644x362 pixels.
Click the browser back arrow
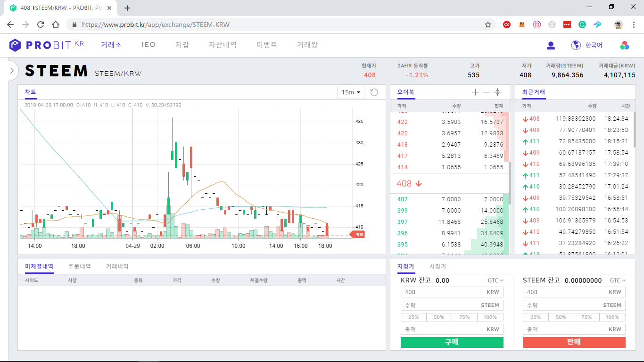tap(10, 25)
